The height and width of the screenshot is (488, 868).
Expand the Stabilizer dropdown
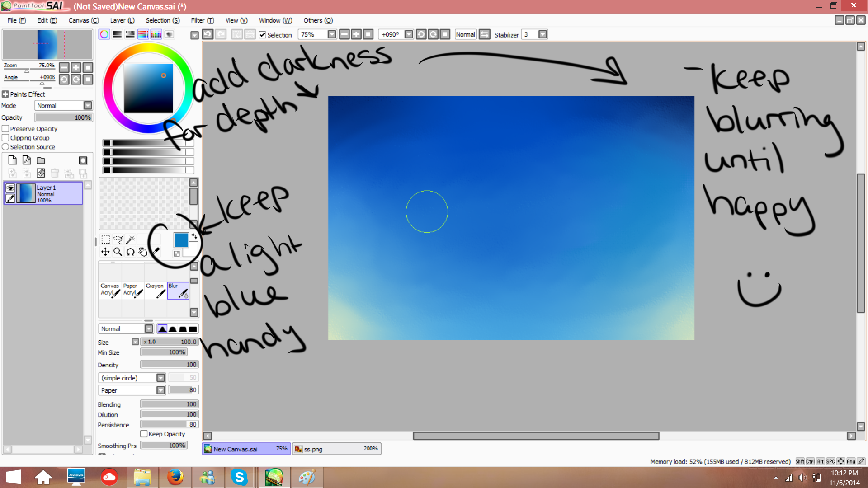pos(542,34)
